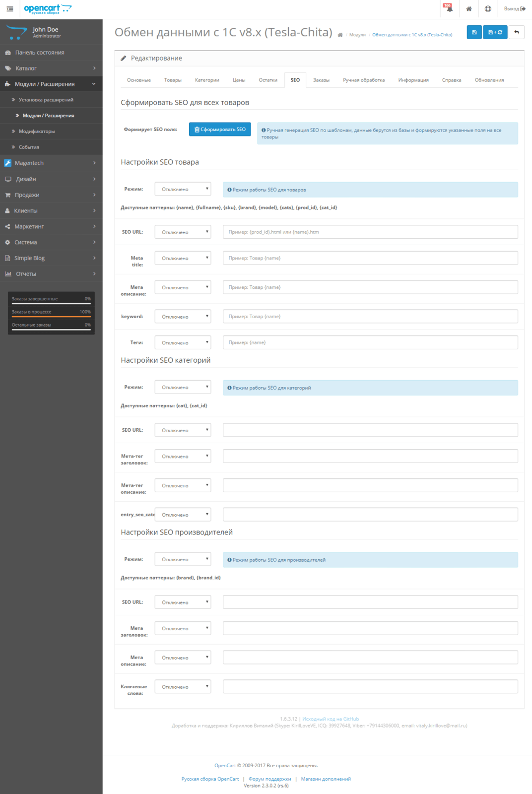Image resolution: width=532 pixels, height=794 pixels.
Task: Click the Выход logout link
Action: 515,9
